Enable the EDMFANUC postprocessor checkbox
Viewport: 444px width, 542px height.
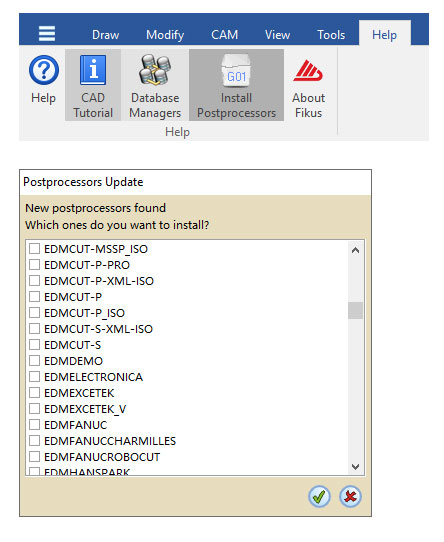click(x=34, y=424)
